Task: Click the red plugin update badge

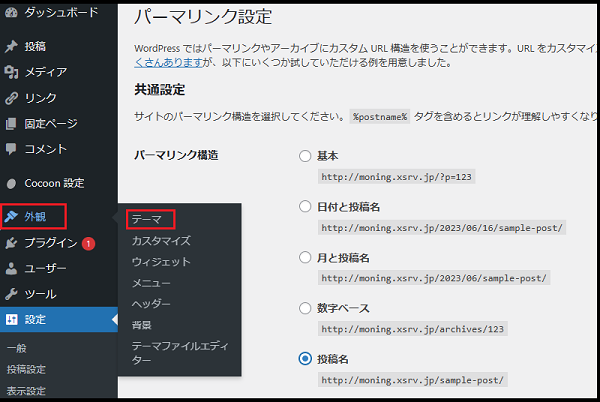Action: (x=88, y=243)
